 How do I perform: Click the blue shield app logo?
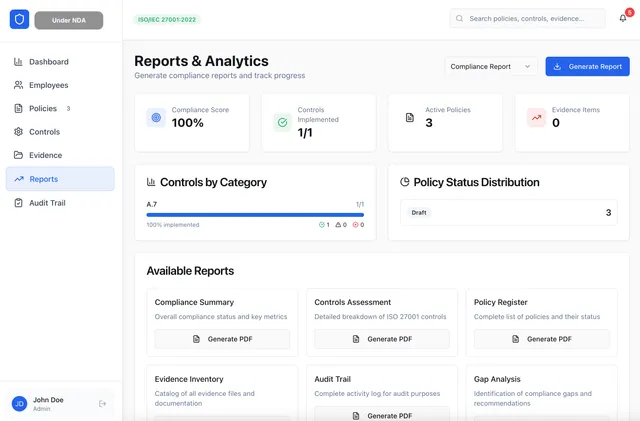19,19
